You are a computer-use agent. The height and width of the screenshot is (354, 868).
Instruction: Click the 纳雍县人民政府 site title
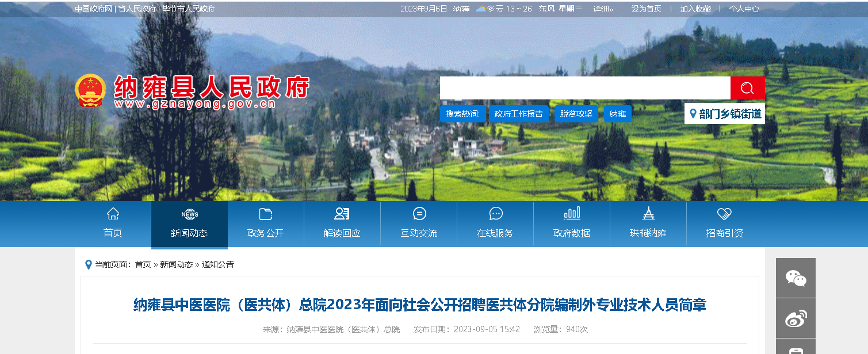[x=212, y=86]
